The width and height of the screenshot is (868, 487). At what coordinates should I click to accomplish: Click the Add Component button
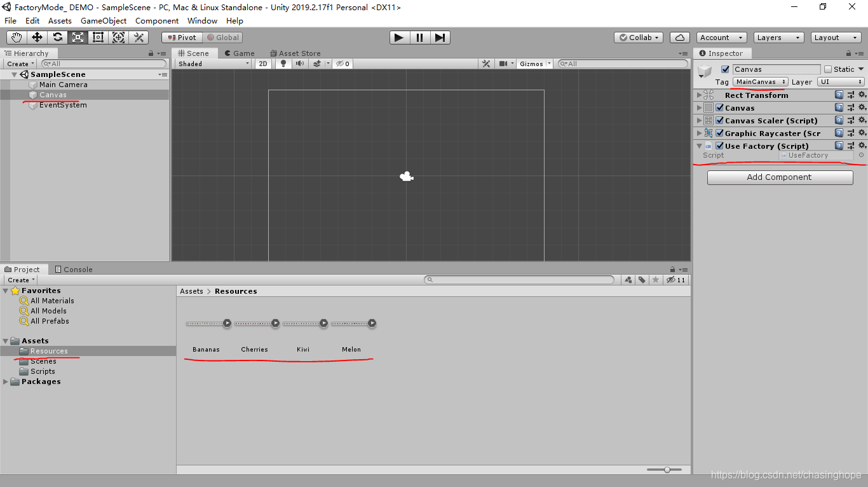[x=780, y=177]
